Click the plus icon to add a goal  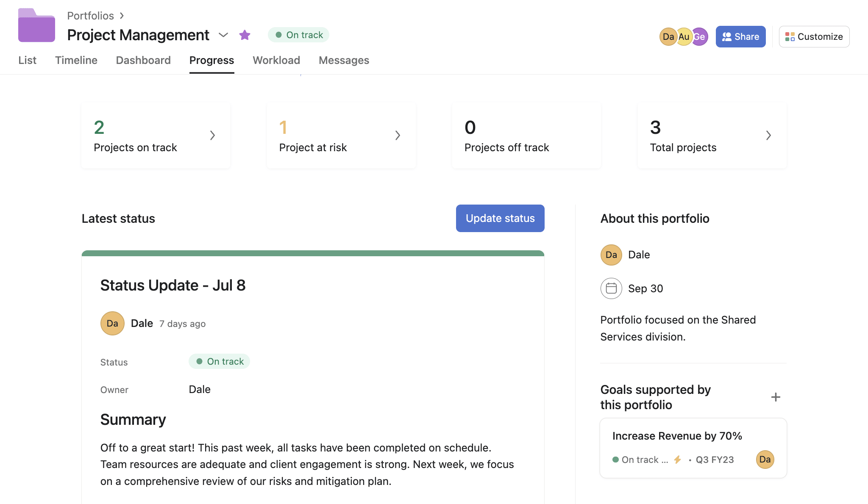click(776, 397)
